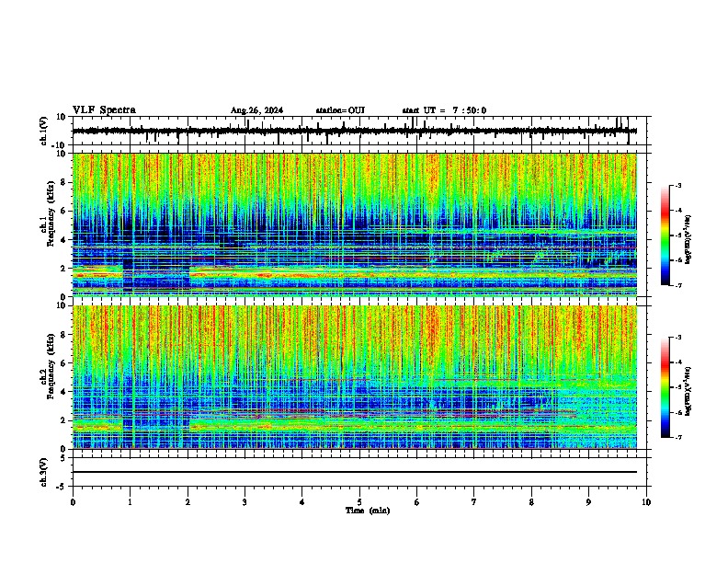Click time axis tick label '7'

(474, 502)
